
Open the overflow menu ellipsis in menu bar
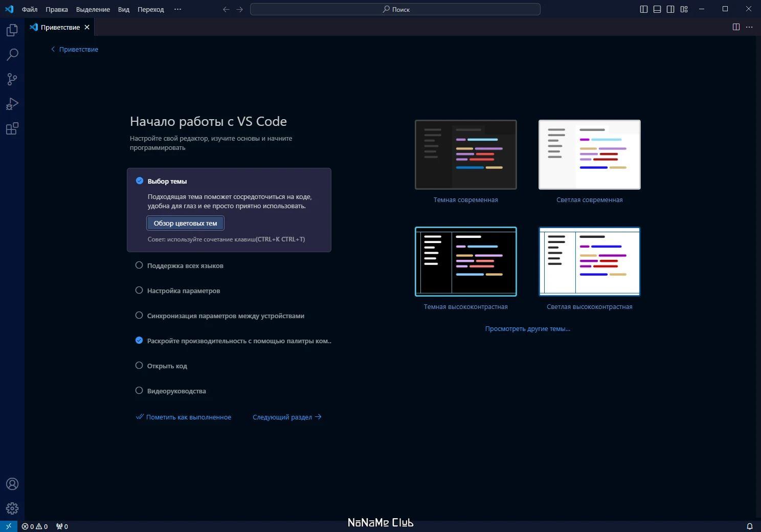tap(177, 9)
